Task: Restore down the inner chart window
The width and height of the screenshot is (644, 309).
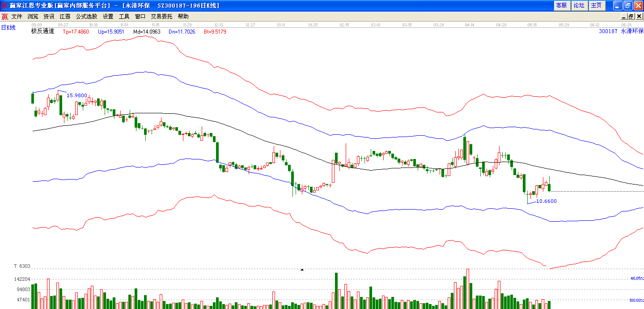Action: point(631,17)
